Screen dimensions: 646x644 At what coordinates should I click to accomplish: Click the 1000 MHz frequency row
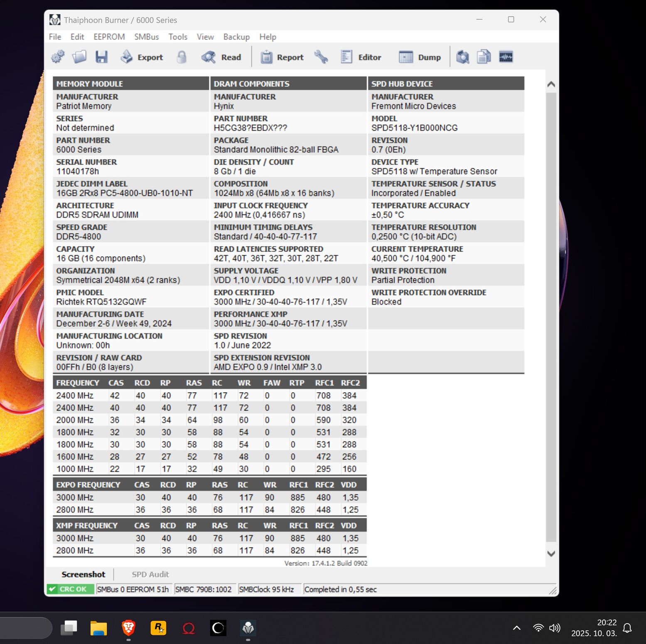[x=210, y=469]
